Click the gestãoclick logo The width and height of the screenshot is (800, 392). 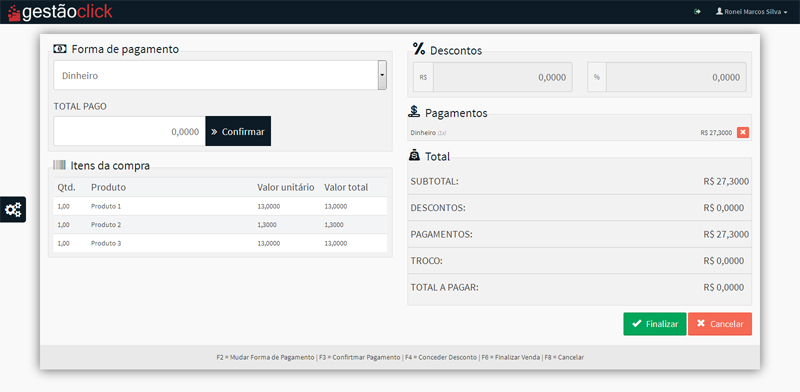(x=60, y=12)
